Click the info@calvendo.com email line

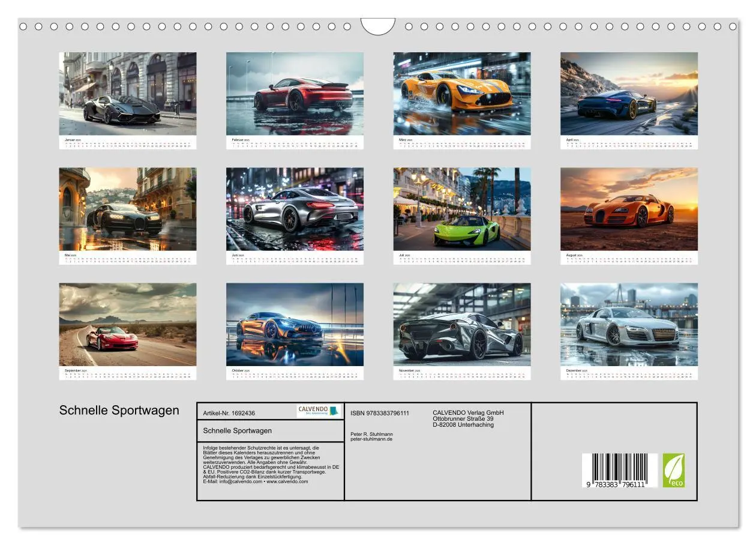click(256, 481)
